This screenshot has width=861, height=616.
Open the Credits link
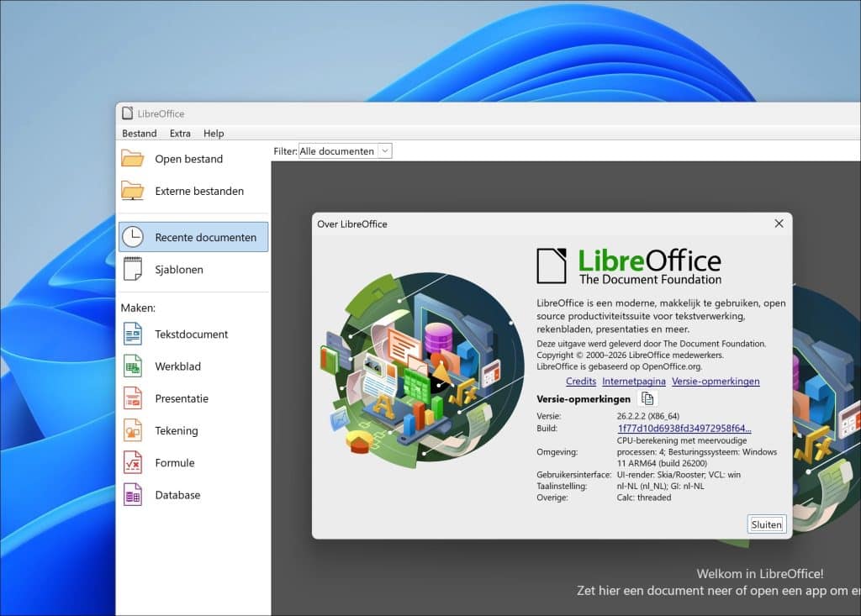click(x=580, y=381)
